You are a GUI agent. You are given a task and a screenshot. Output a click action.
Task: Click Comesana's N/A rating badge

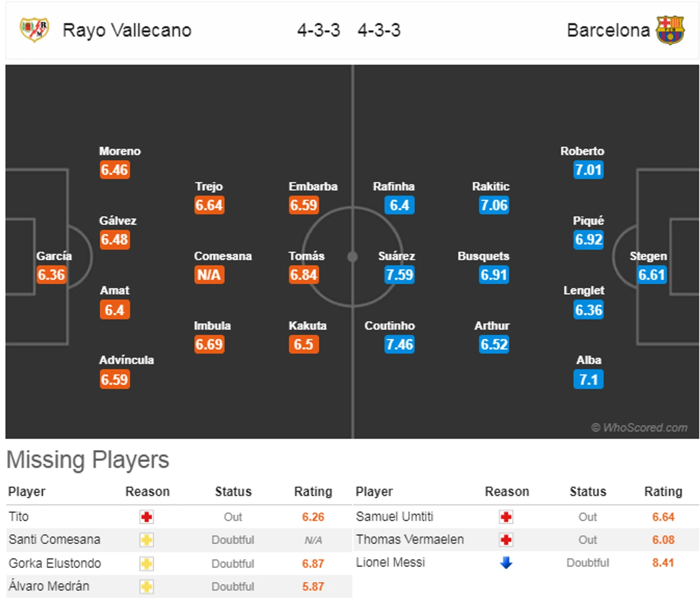209,275
